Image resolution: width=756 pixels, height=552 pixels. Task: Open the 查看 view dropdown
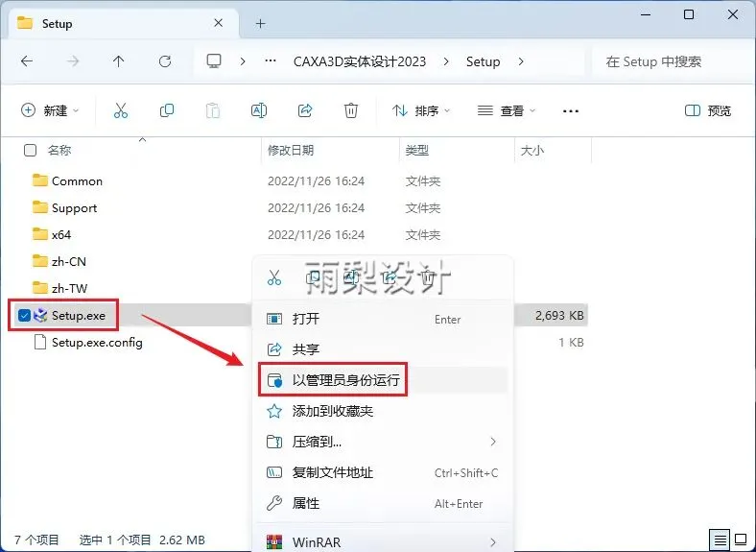click(507, 110)
